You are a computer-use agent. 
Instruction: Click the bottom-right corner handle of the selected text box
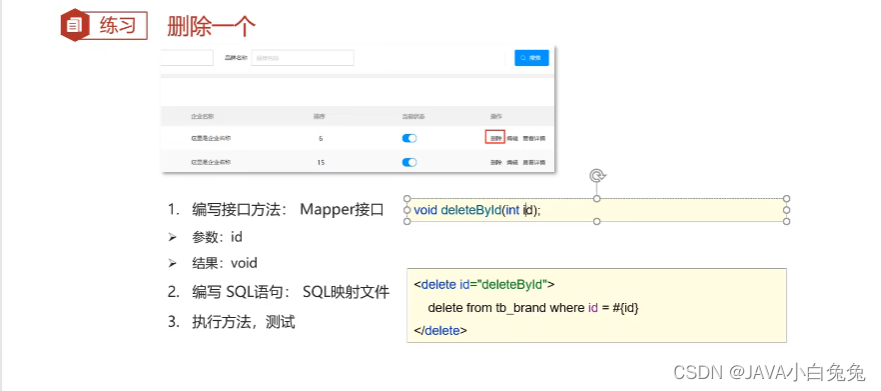tap(787, 221)
